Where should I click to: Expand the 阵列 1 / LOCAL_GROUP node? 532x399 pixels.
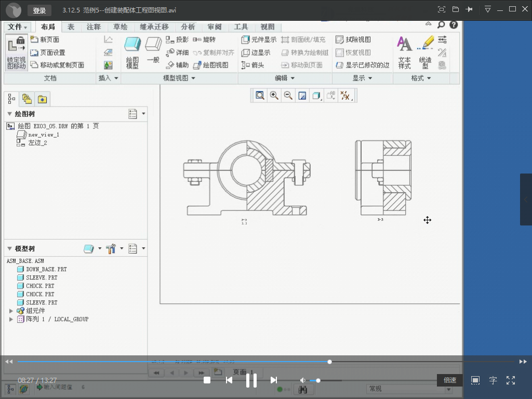[11, 320]
